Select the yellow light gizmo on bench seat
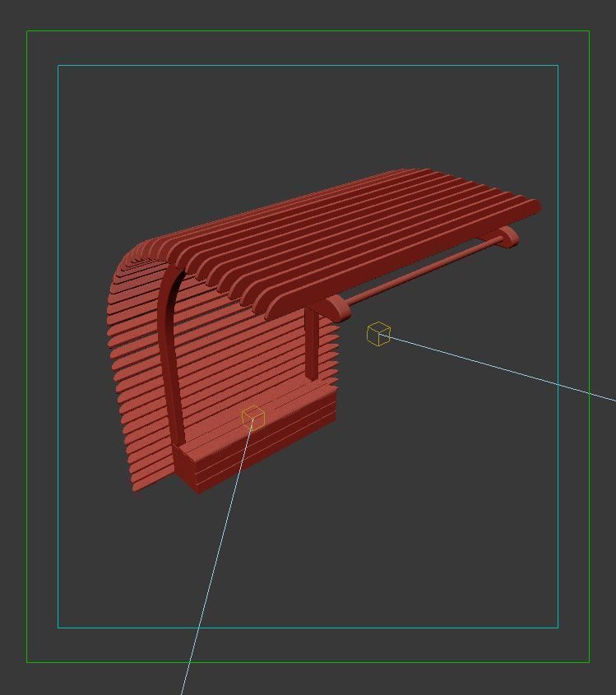Screen dimensions: 616x695 pos(253,418)
